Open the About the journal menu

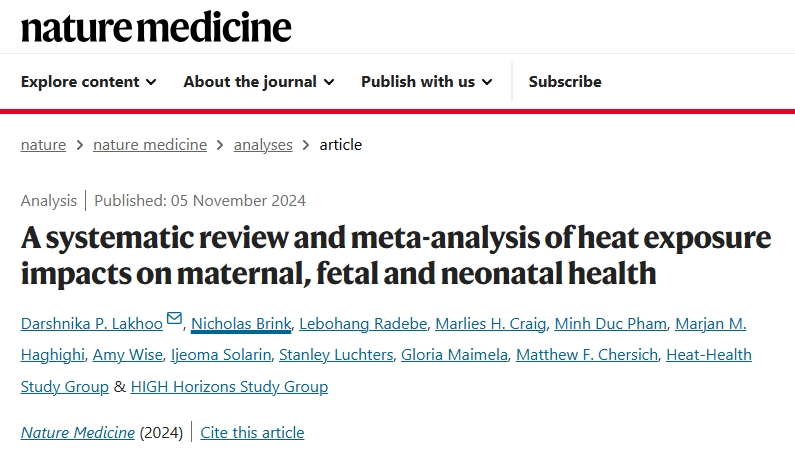[258, 82]
